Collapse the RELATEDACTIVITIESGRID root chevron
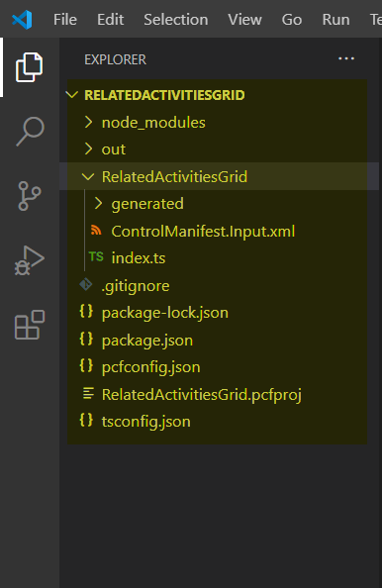Viewport: 382px width, 588px height. click(x=71, y=94)
